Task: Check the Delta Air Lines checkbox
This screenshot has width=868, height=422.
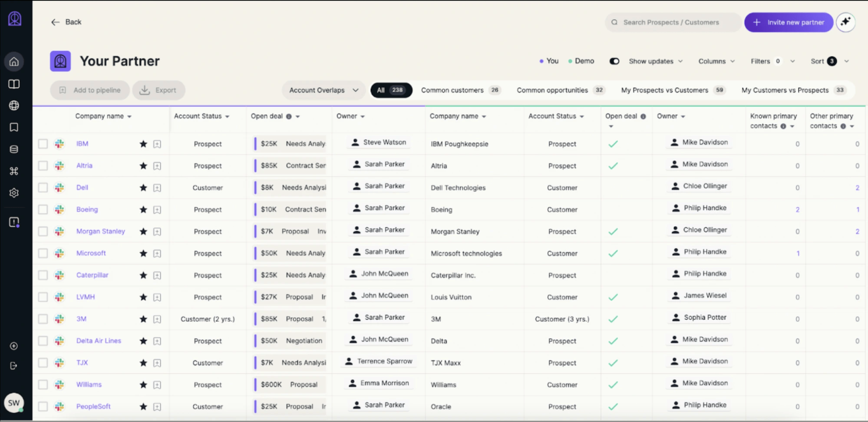Action: [43, 341]
